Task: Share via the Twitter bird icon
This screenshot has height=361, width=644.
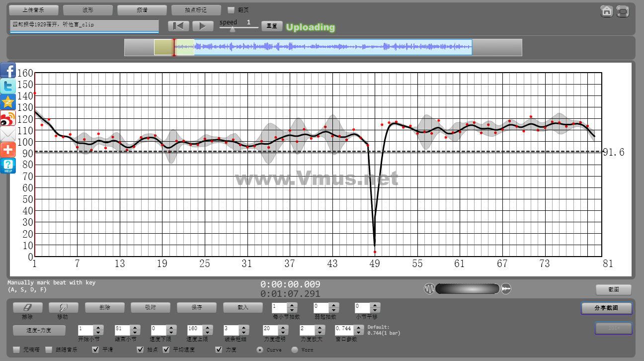Action: (8, 87)
